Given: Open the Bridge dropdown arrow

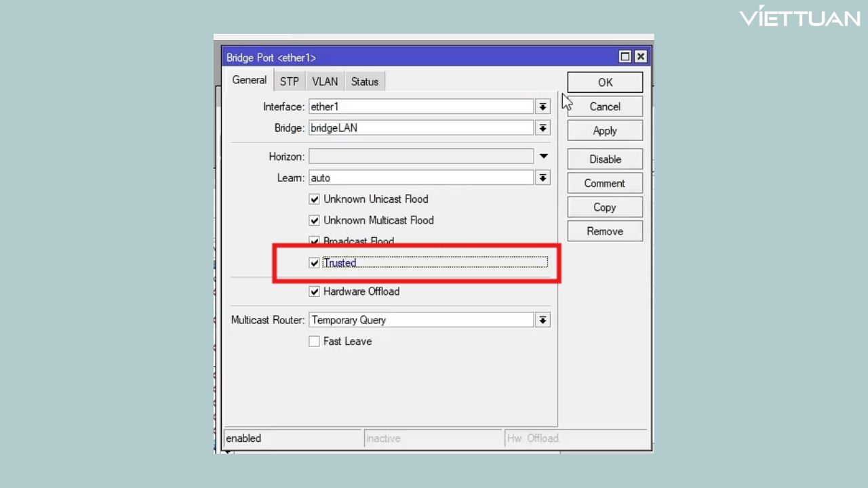Looking at the screenshot, I should coord(542,128).
